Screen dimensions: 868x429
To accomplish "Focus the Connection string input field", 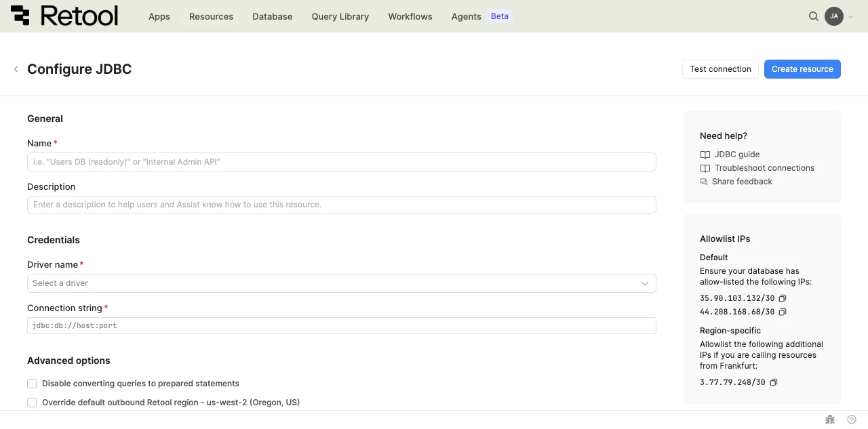I will pos(342,326).
